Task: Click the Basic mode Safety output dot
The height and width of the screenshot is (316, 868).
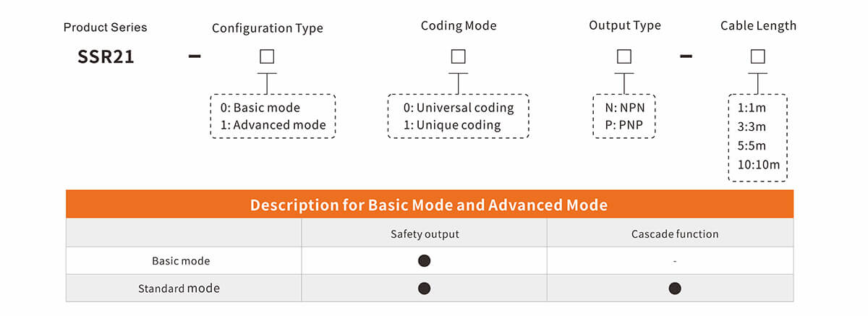Action: click(425, 260)
